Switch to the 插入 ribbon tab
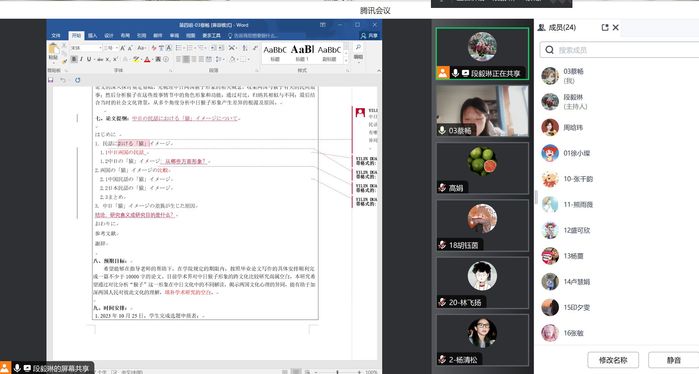 (92, 36)
